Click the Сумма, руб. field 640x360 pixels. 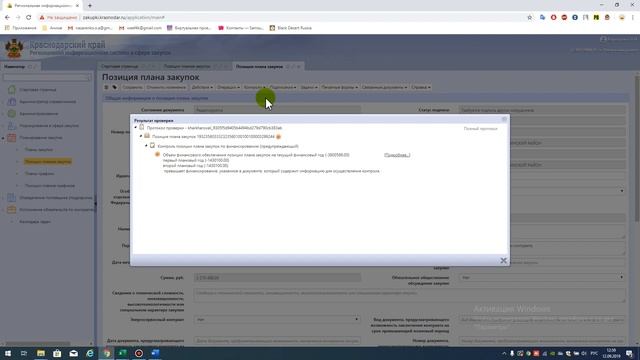[x=277, y=278]
